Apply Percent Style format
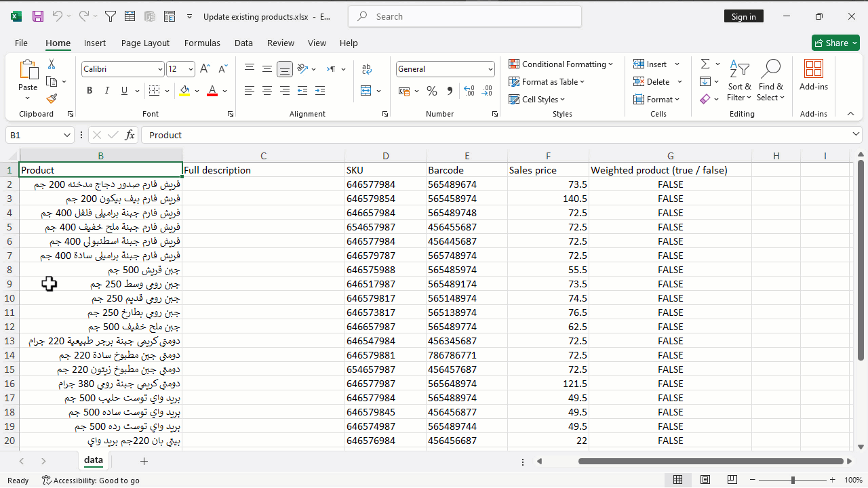 pos(431,91)
